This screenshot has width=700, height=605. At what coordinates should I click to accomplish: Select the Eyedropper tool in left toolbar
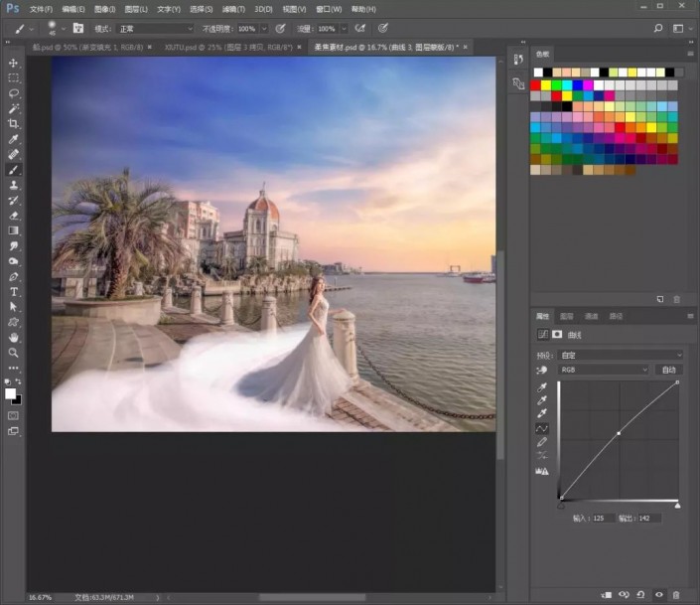[x=13, y=139]
